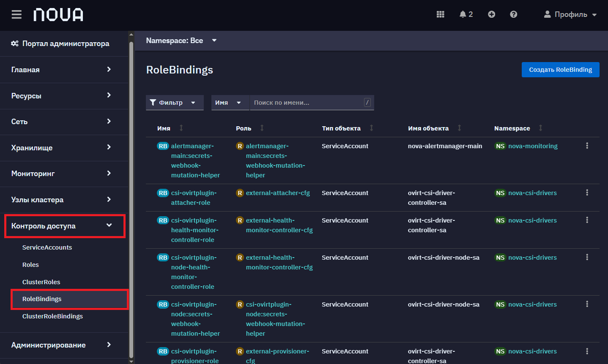Open kebab menu for csi-ovirtplugin-node-health-monitor row
This screenshot has width=608, height=364.
[587, 257]
